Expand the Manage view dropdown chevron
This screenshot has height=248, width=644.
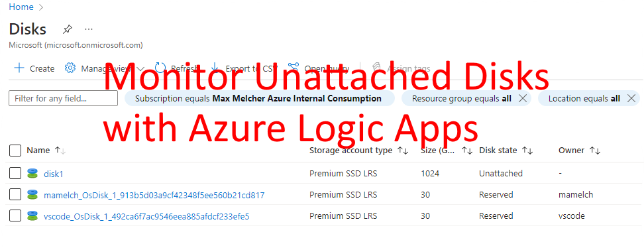point(140,69)
